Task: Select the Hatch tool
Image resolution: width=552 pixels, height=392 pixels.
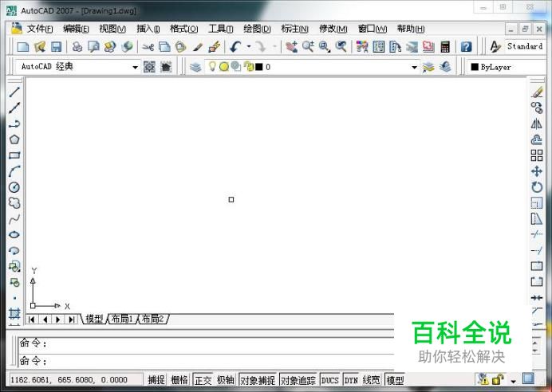Action: [x=14, y=313]
